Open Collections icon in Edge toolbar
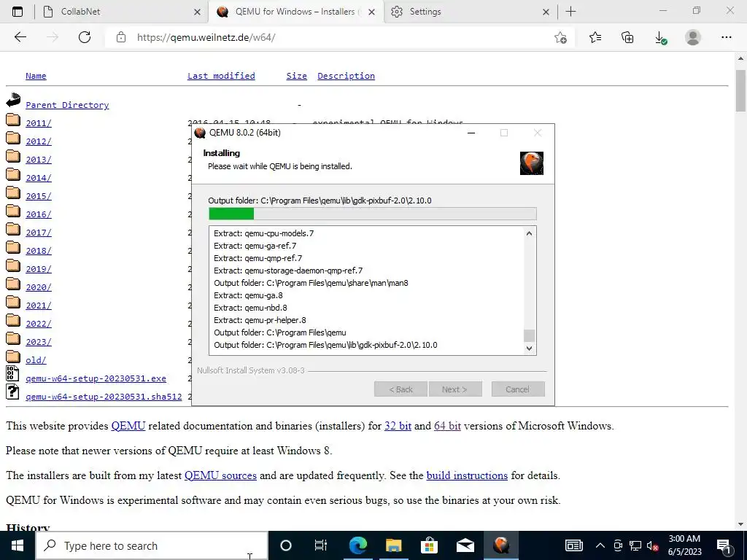 (627, 37)
